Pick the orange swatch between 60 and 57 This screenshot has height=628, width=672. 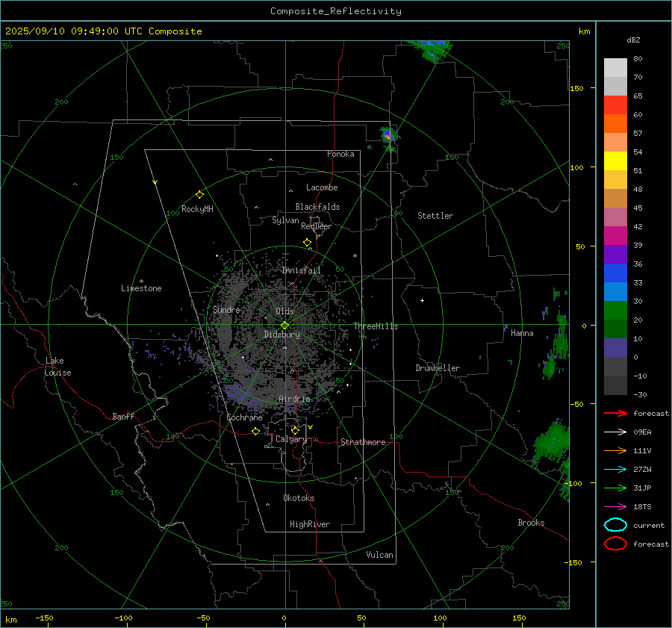(615, 124)
